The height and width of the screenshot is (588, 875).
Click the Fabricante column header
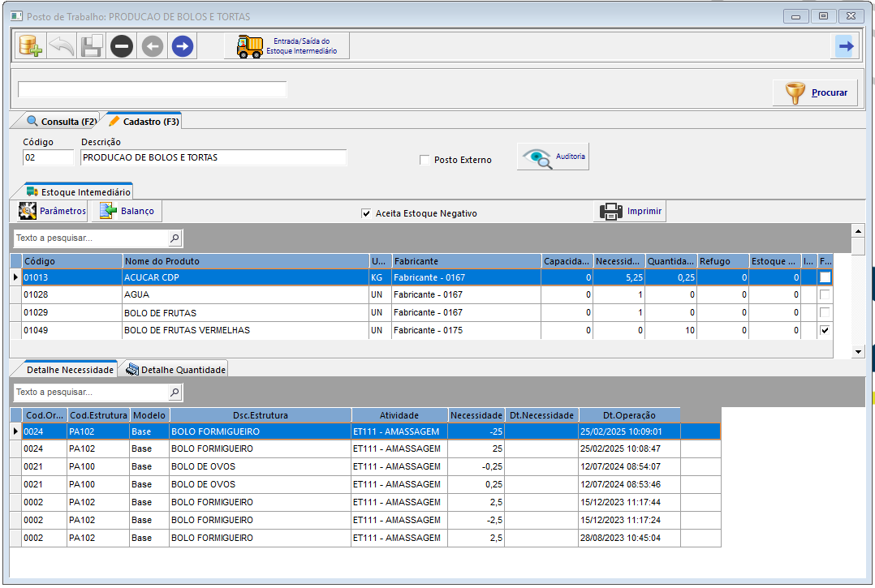point(467,261)
